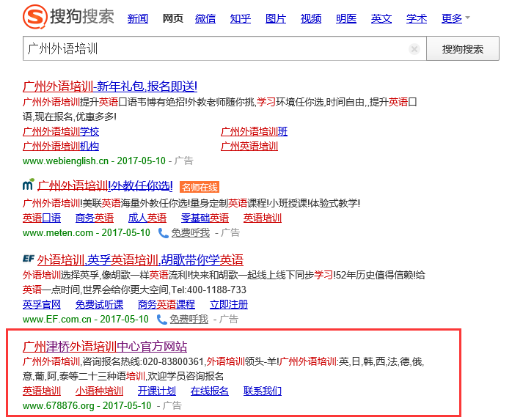Expand the 更多 dropdown menu
Viewport: 512px width, 420px height.
pyautogui.click(x=456, y=18)
